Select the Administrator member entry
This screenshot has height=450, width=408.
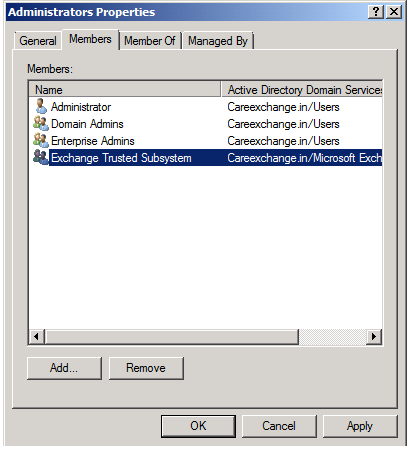pos(81,107)
